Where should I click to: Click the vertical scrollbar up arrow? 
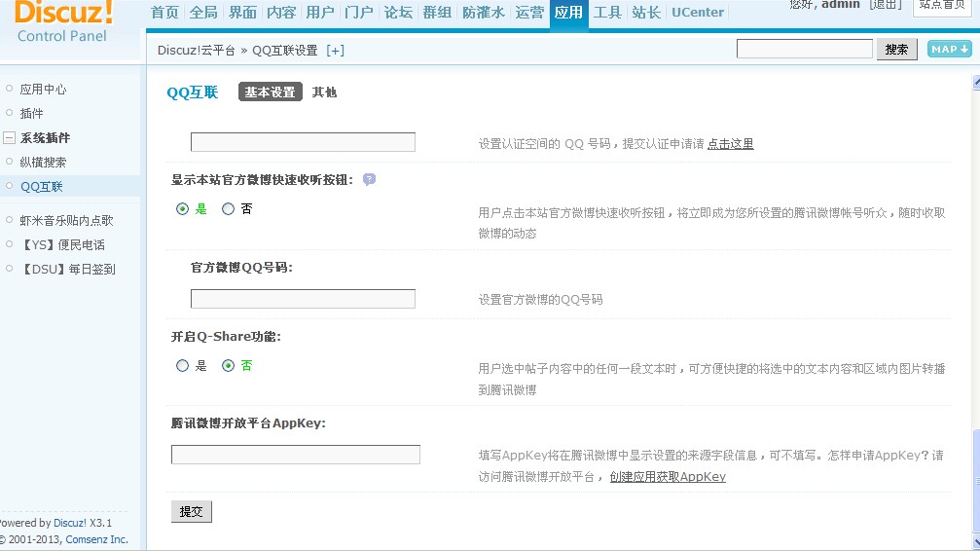point(976,82)
